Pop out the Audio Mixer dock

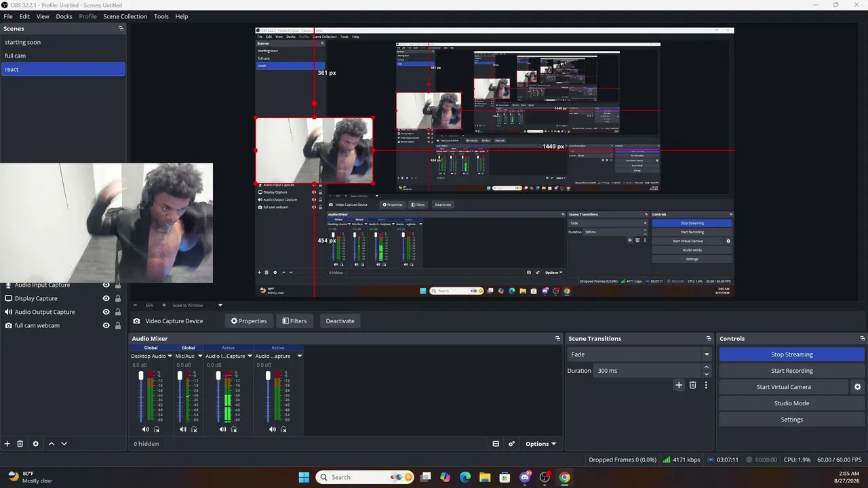(557, 338)
